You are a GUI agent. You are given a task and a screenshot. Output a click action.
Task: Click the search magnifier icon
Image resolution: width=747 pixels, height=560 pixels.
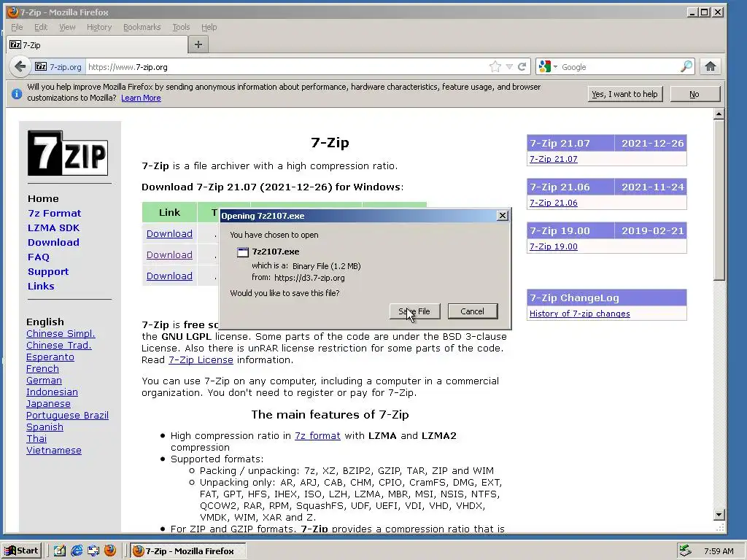(x=686, y=66)
